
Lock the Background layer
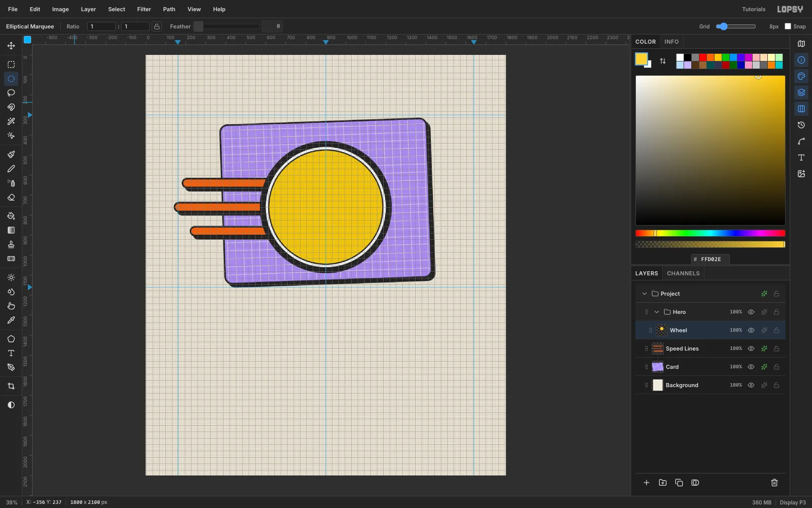776,385
